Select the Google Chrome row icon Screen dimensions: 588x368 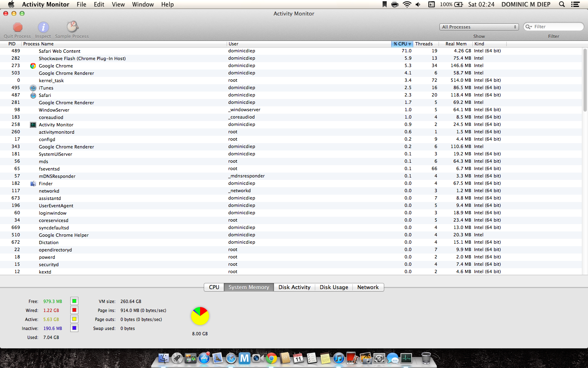33,66
